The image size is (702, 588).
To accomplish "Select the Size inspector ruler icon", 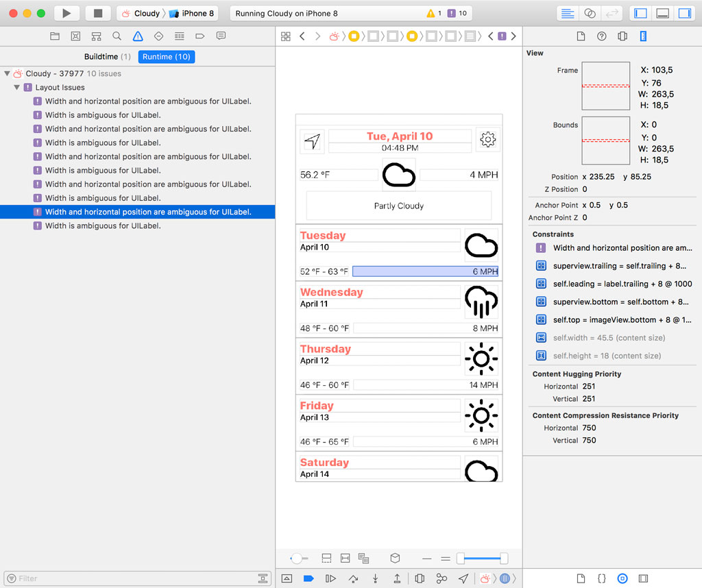I will pos(643,36).
